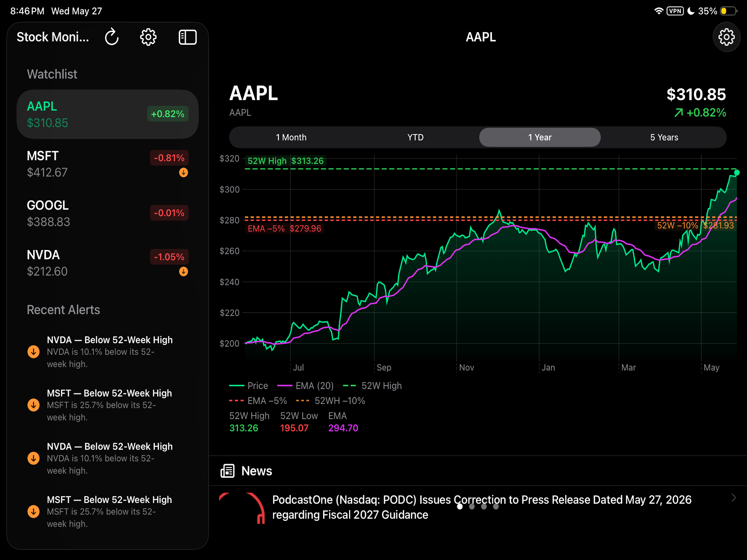Tap alert arrow icon on first NVDA alert

click(x=33, y=352)
